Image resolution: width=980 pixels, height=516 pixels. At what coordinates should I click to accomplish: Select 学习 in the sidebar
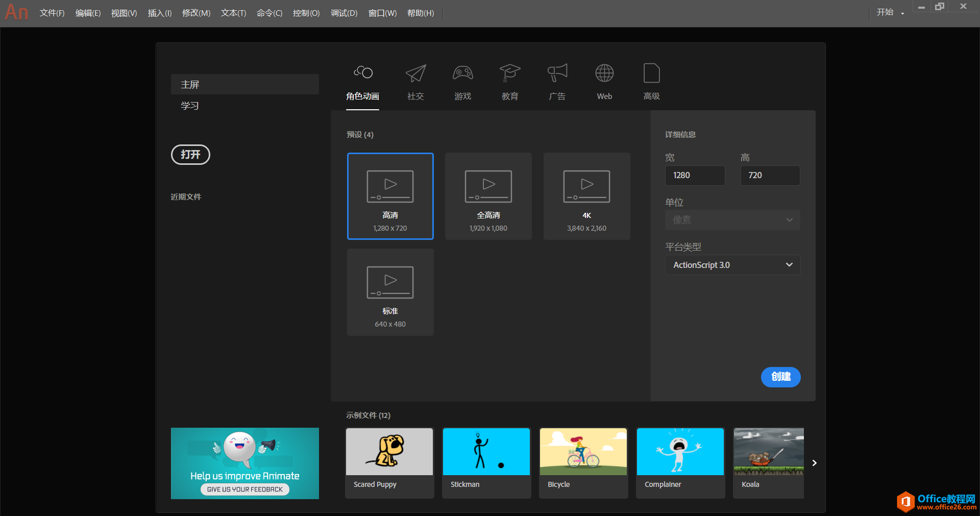click(190, 106)
